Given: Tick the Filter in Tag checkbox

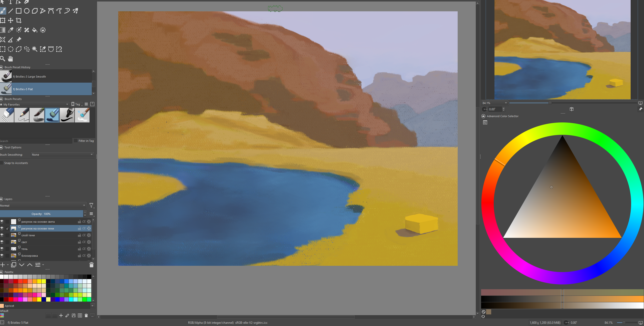Looking at the screenshot, I should click(76, 141).
